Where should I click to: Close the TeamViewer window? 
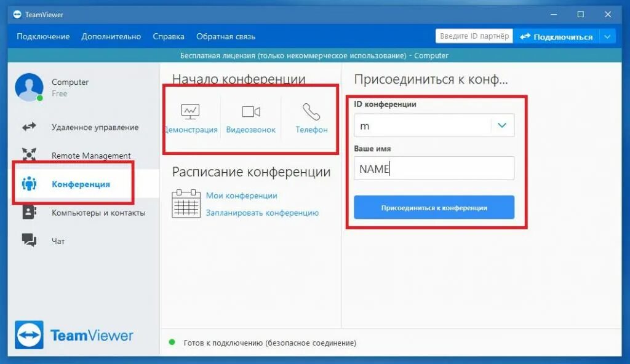pyautogui.click(x=608, y=14)
